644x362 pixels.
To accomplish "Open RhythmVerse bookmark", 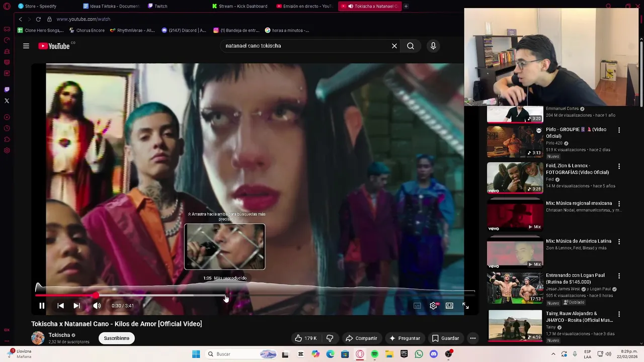I will click(x=132, y=30).
